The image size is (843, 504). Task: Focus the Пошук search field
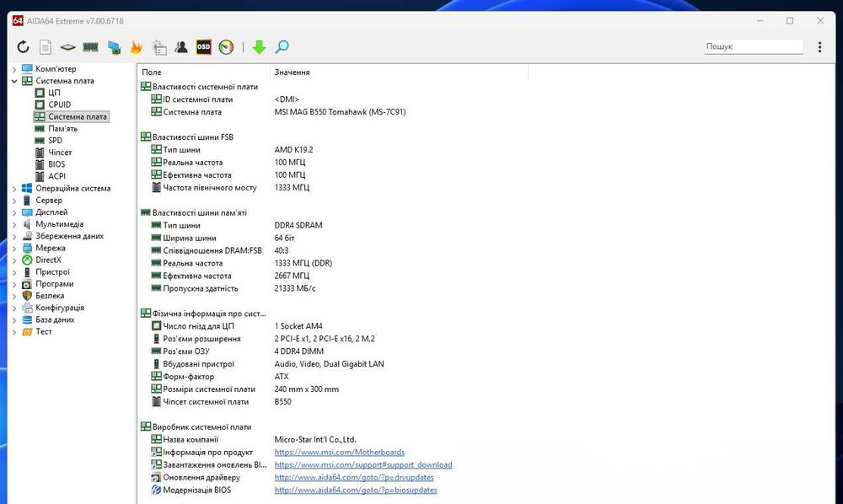coord(753,46)
